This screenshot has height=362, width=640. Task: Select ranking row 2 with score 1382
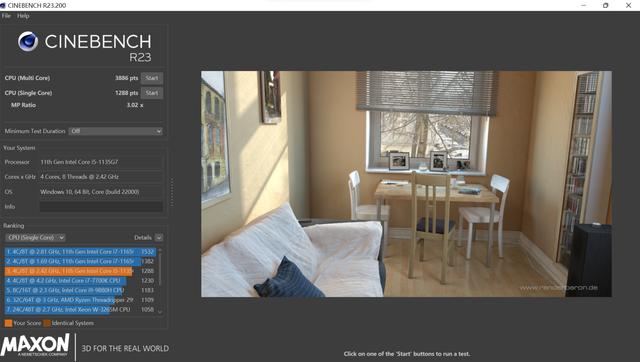click(x=80, y=261)
